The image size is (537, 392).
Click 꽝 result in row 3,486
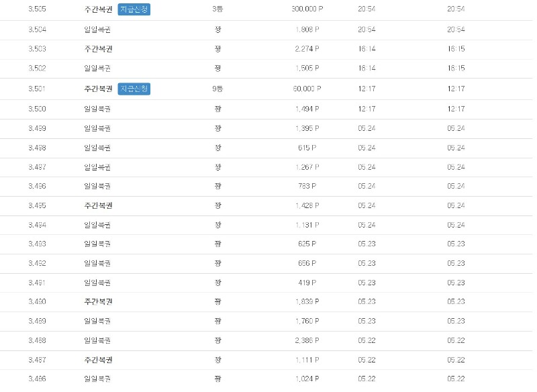coord(217,379)
